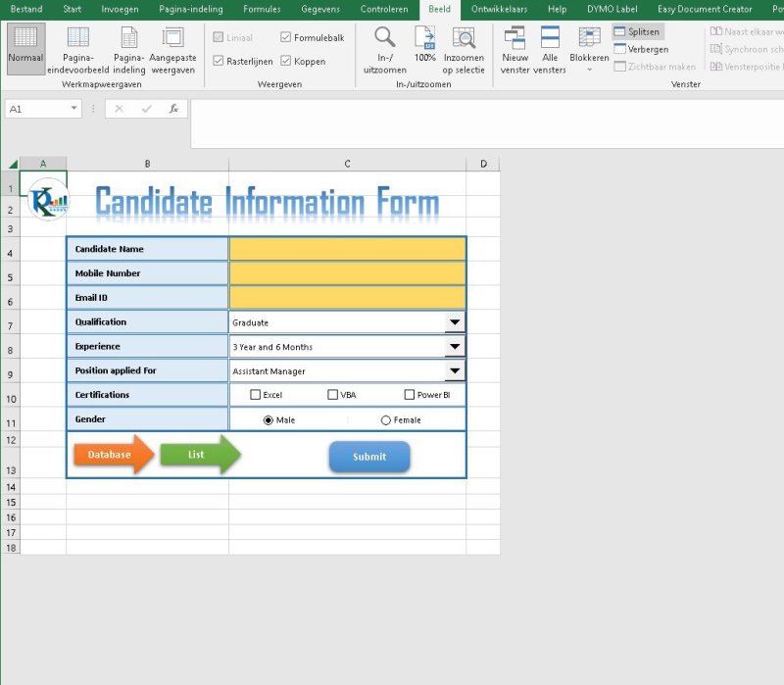
Task: Click the Email ID input cell
Action: pyautogui.click(x=348, y=298)
